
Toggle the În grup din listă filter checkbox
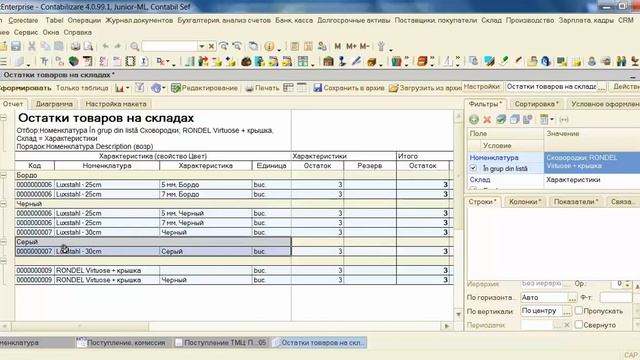(473, 168)
